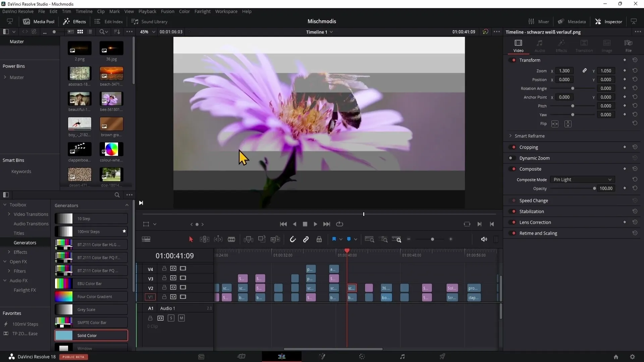Open the Clip menu in the menu bar
This screenshot has width=644, height=362.
click(100, 11)
